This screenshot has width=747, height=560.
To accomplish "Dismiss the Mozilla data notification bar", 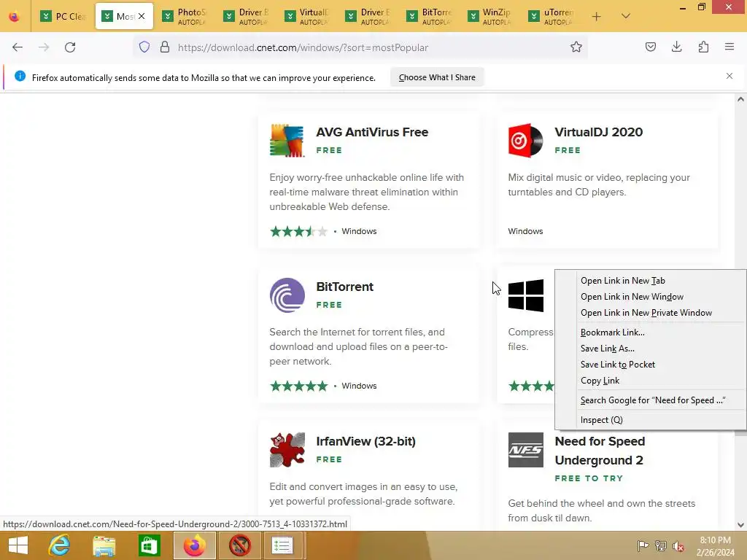I will click(x=729, y=76).
